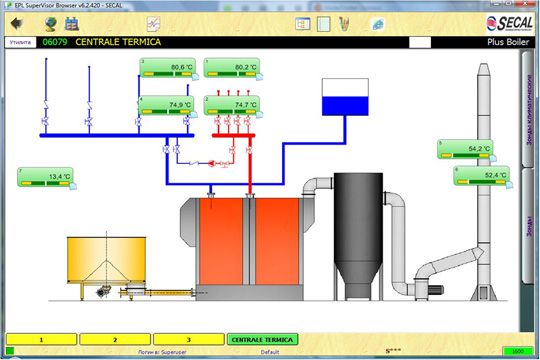The image size is (540, 360).
Task: Click the small icon on the 52,4 °C widget
Action: click(x=509, y=185)
